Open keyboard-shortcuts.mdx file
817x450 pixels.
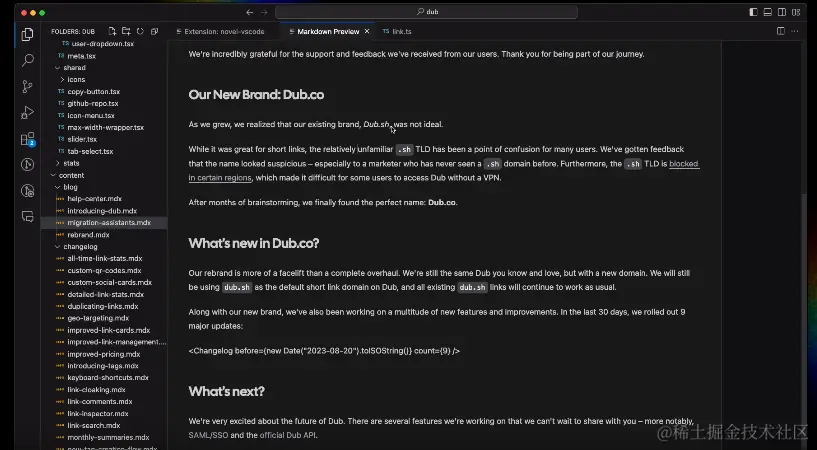click(108, 378)
